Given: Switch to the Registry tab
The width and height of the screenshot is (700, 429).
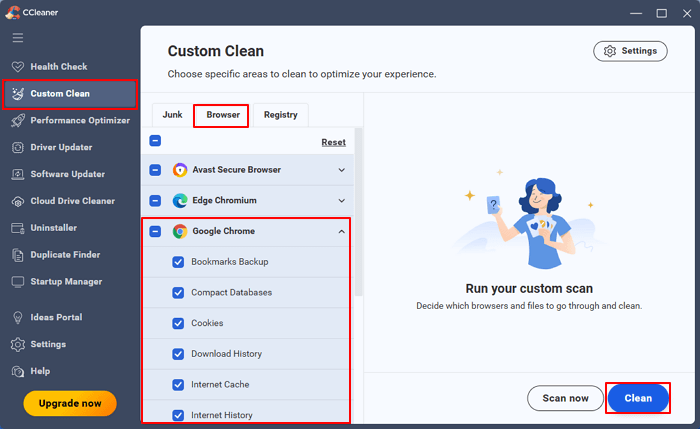Looking at the screenshot, I should [x=280, y=115].
